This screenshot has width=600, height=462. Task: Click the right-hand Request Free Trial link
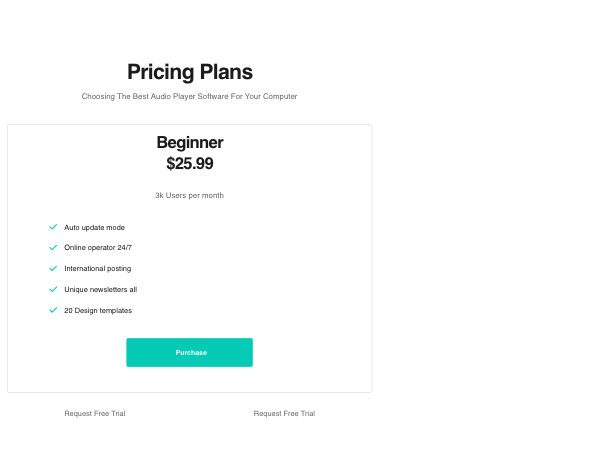284,413
